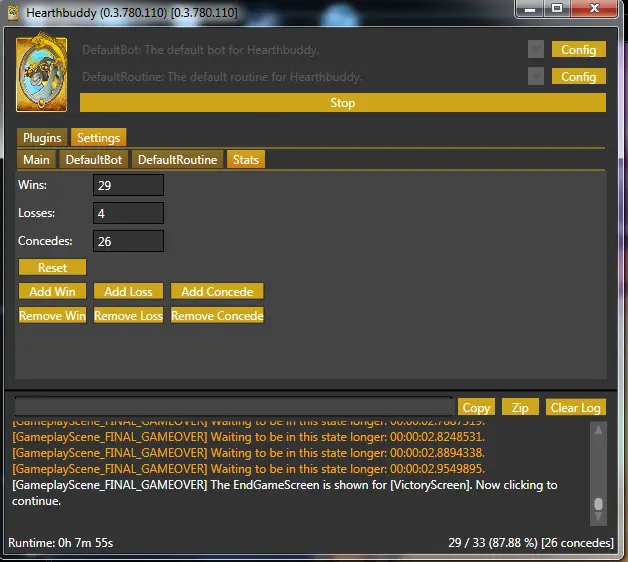Click the Hearthbuddy title bar app icon
Image resolution: width=628 pixels, height=562 pixels.
[12, 13]
